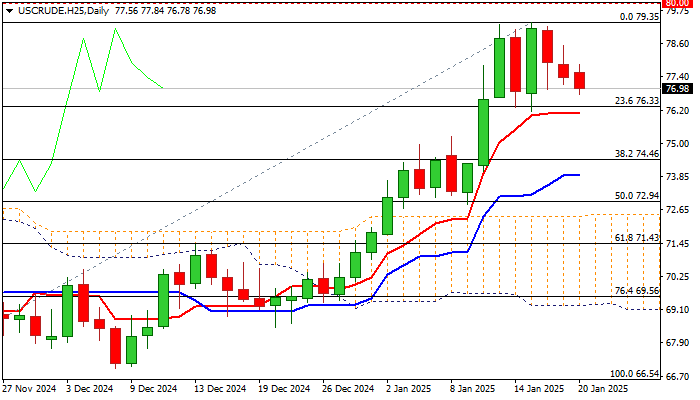Click the red 80.00 price tag at top right
The width and height of the screenshot is (700, 400).
click(679, 4)
